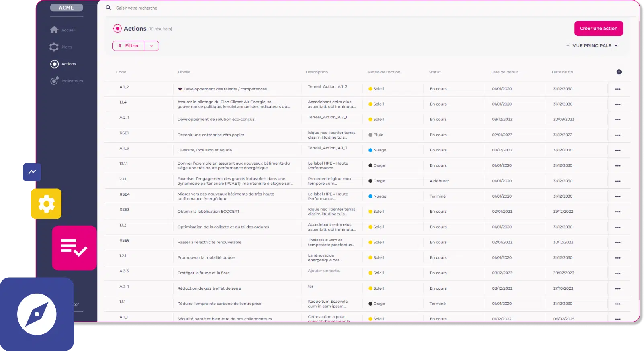Click the yellow settings gear tile
644x351 pixels.
pos(46,204)
